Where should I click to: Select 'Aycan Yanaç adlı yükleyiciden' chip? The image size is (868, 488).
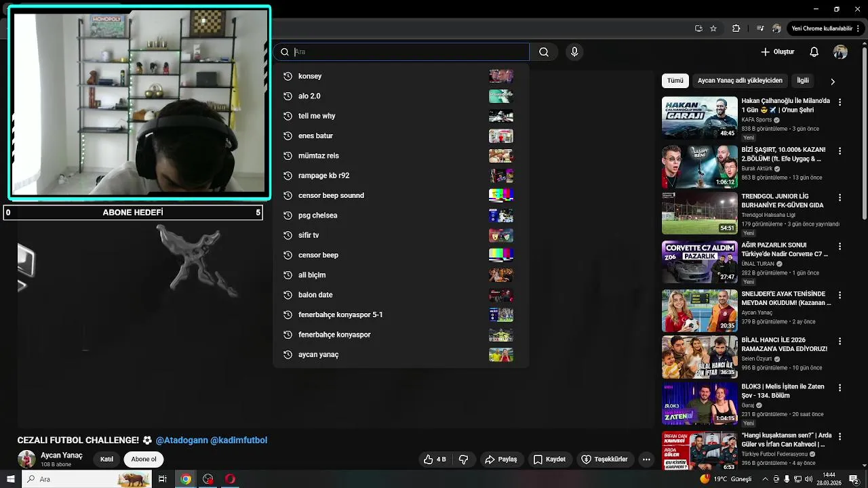(740, 81)
